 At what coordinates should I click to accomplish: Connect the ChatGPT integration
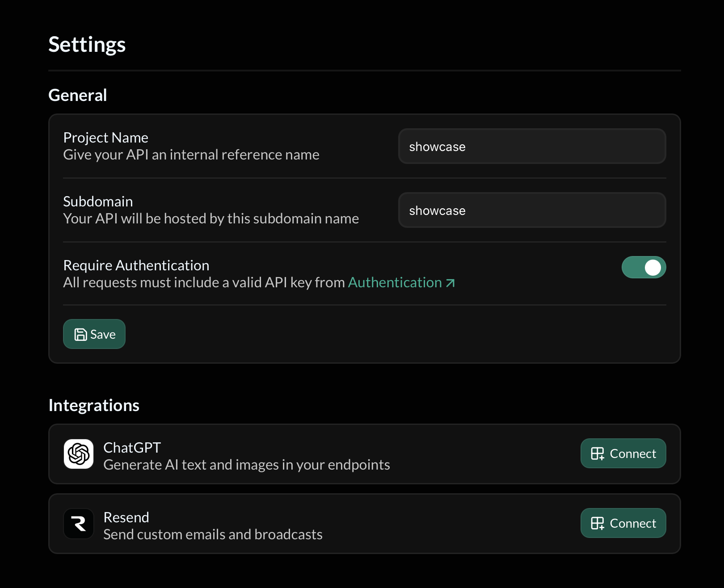pyautogui.click(x=623, y=454)
